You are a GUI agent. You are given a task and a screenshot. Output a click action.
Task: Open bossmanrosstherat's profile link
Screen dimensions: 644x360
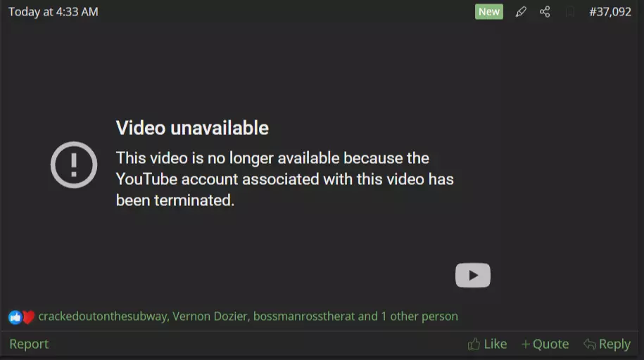303,316
